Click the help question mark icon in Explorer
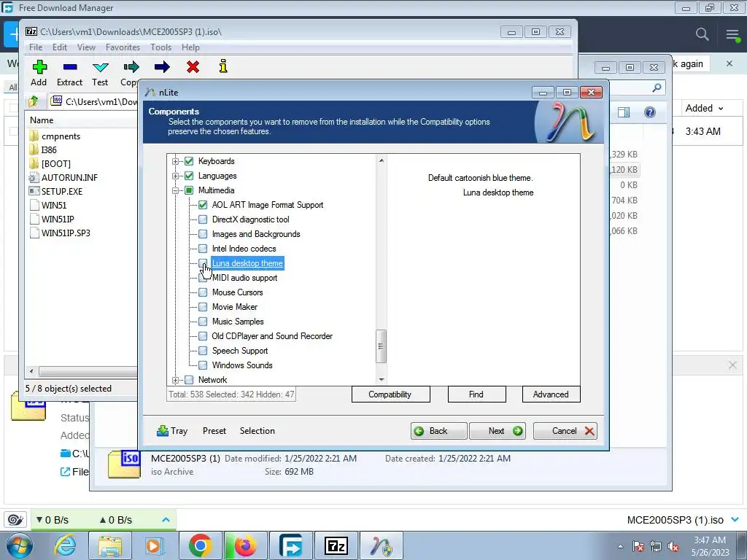747x560 pixels. [650, 112]
